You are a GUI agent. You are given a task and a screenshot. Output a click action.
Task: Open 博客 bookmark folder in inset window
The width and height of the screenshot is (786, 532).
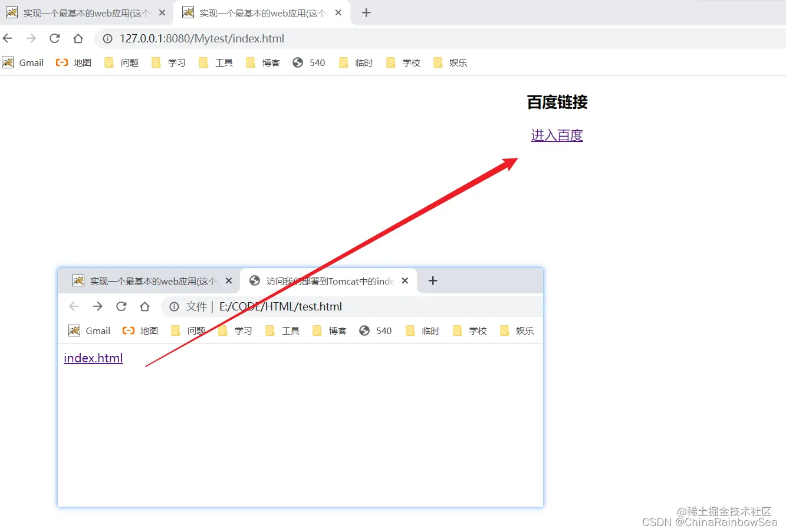(330, 331)
